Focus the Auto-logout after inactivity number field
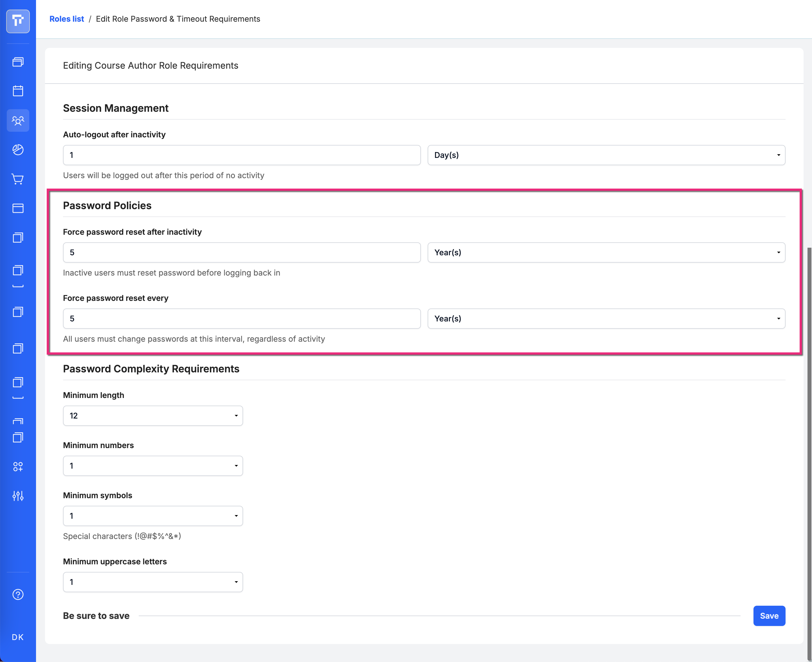 tap(242, 155)
